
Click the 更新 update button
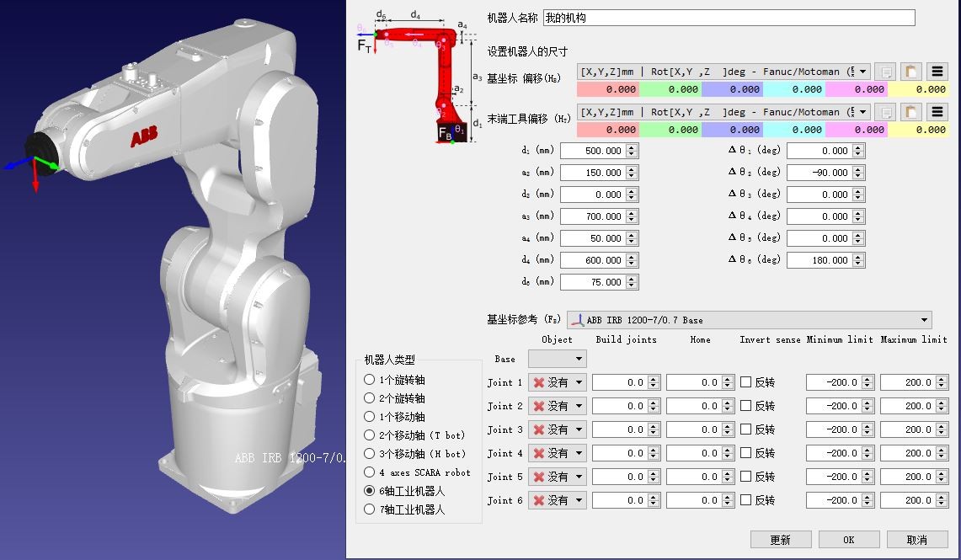[x=780, y=540]
